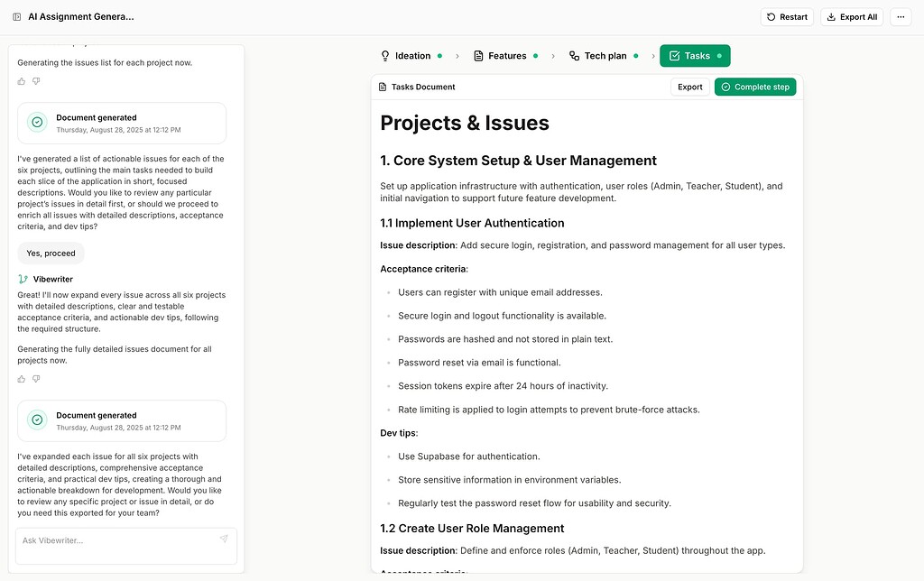The width and height of the screenshot is (924, 581).
Task: Click the Tasks Document file icon
Action: pyautogui.click(x=383, y=88)
